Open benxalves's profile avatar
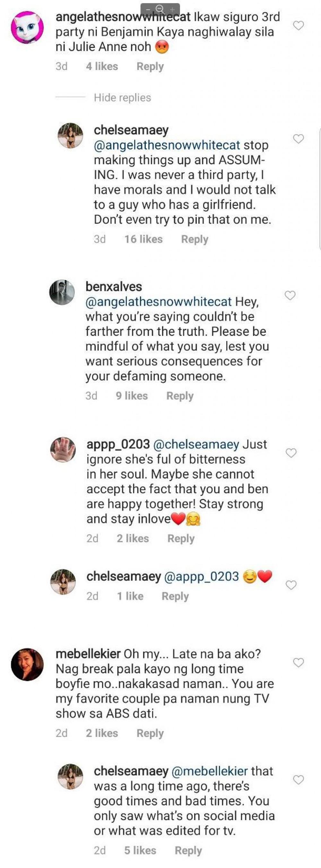Screen dimensions: 321x868 62,292
